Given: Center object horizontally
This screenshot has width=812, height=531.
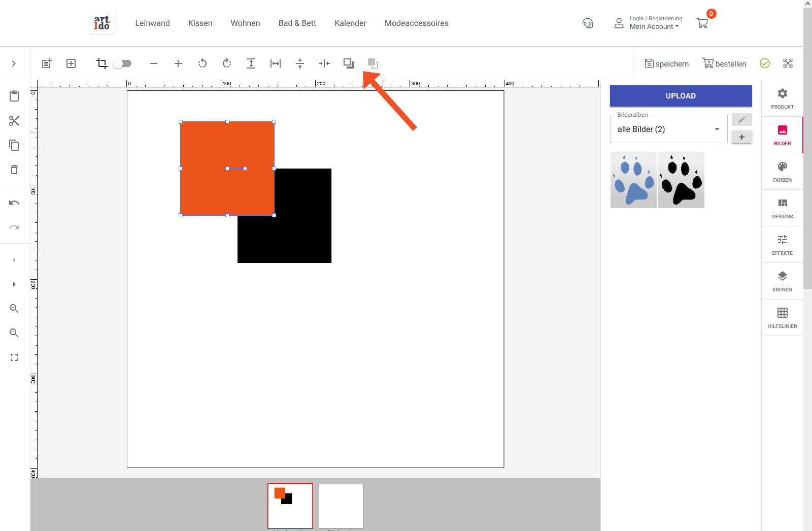Looking at the screenshot, I should (x=324, y=63).
